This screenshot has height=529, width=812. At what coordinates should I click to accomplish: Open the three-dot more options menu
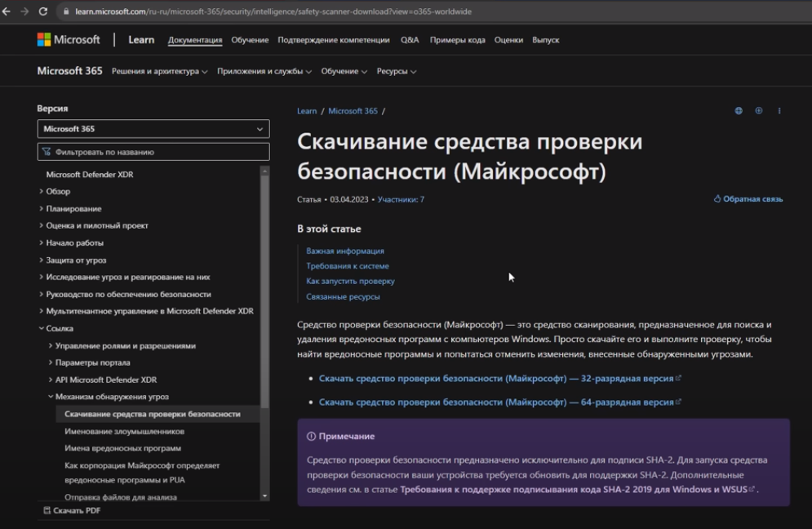[779, 111]
